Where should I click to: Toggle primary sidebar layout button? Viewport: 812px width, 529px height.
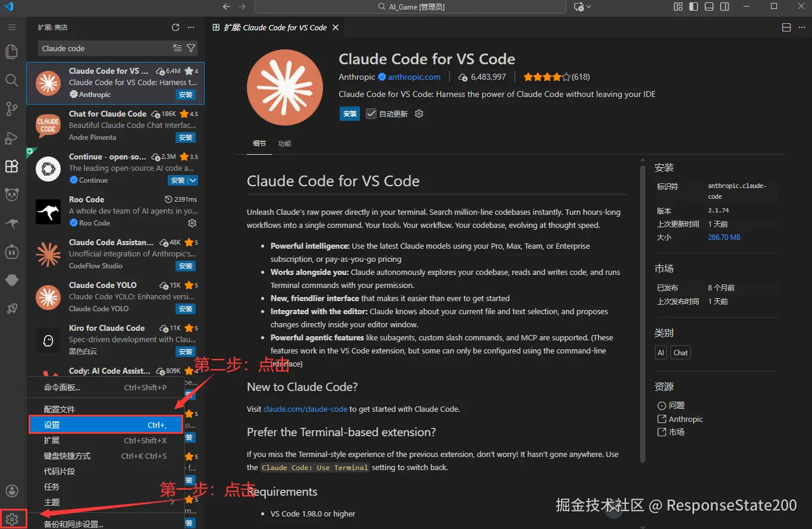(694, 7)
